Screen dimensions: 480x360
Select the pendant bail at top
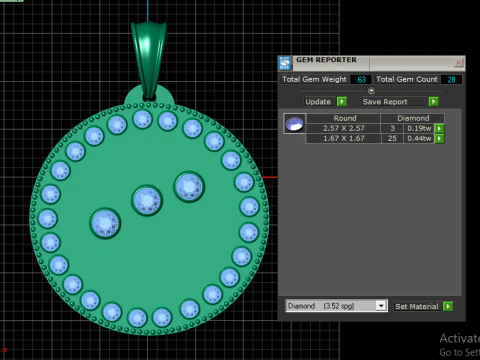point(149,61)
